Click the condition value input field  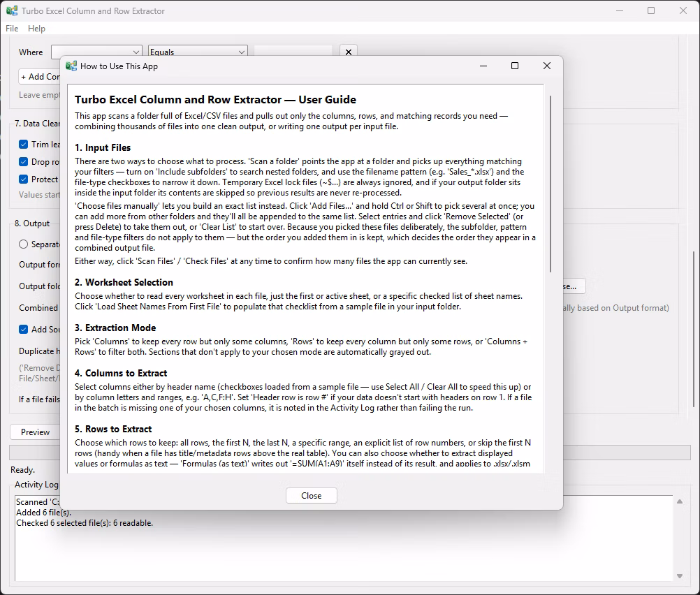click(293, 51)
